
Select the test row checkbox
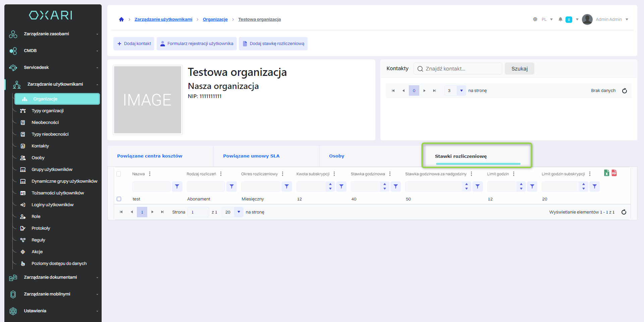tap(119, 199)
